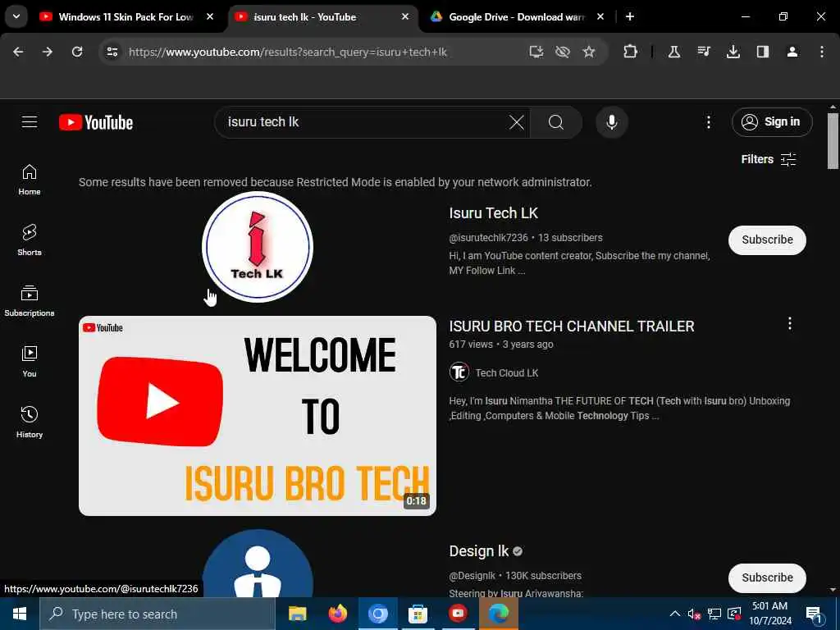
Task: Close the Google Drive tab
Action: pos(600,16)
